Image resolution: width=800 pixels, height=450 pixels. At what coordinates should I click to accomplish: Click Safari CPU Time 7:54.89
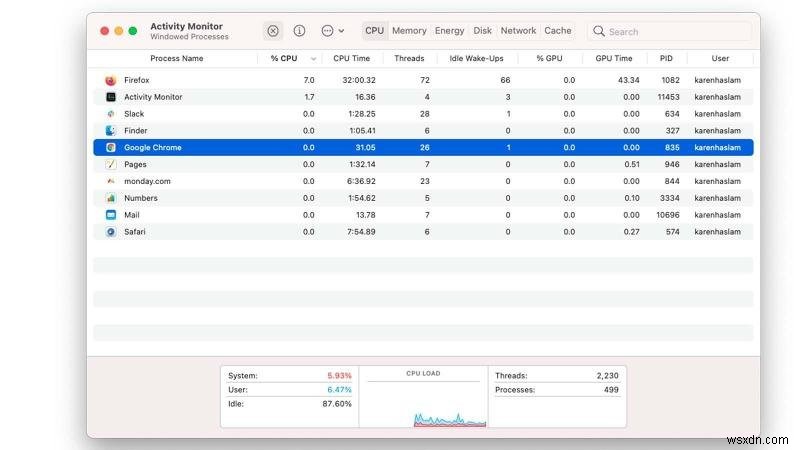tap(361, 232)
